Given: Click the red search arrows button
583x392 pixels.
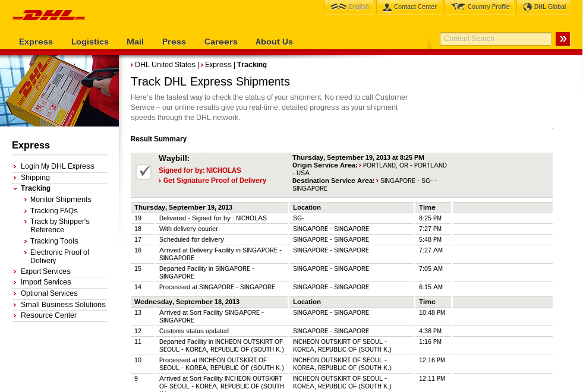Looking at the screenshot, I should pos(562,39).
